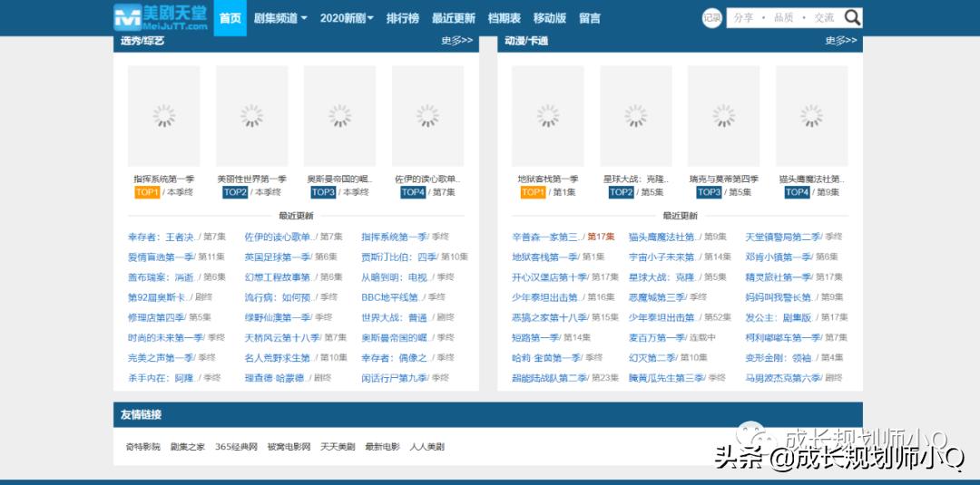Open the 邓肯小镇第一季 link
980x485 pixels.
coord(779,257)
